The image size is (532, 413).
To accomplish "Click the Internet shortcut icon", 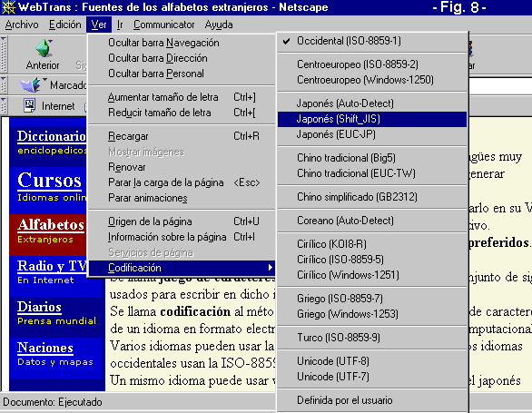I will point(30,105).
